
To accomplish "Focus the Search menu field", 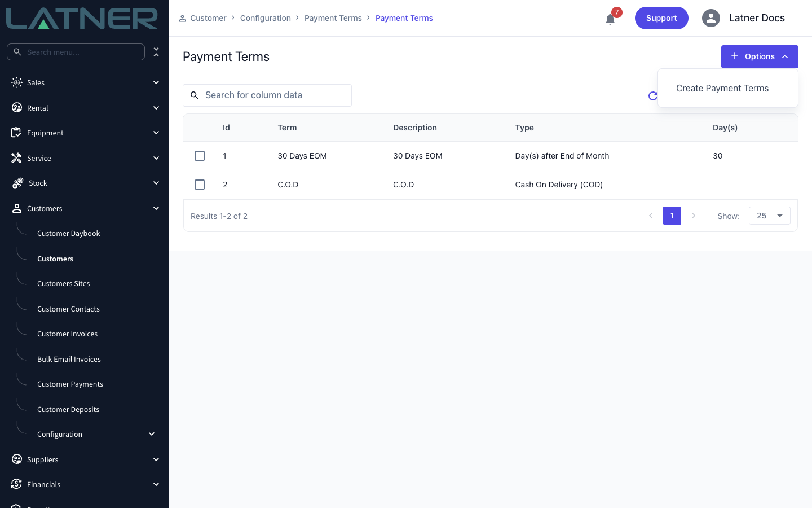I will click(76, 52).
